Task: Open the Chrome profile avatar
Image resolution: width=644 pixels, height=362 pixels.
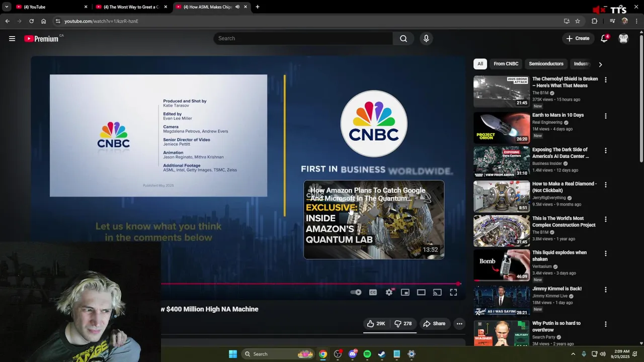Action: 625,21
